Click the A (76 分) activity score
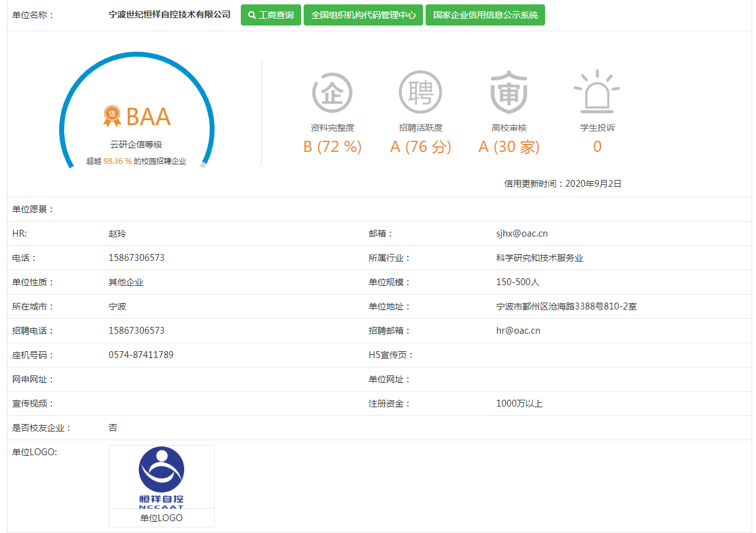The width and height of the screenshot is (756, 533). click(x=421, y=147)
